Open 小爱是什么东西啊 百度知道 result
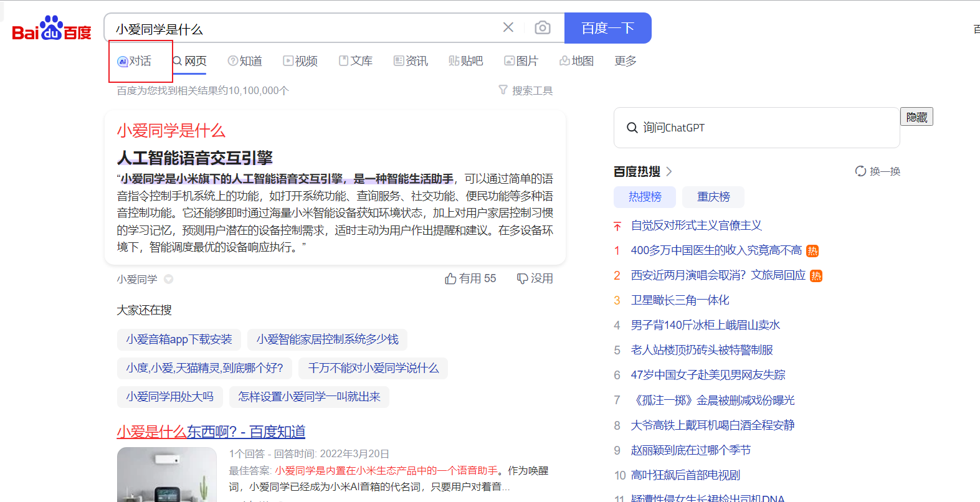Screen dimensions: 980x502 click(x=211, y=432)
